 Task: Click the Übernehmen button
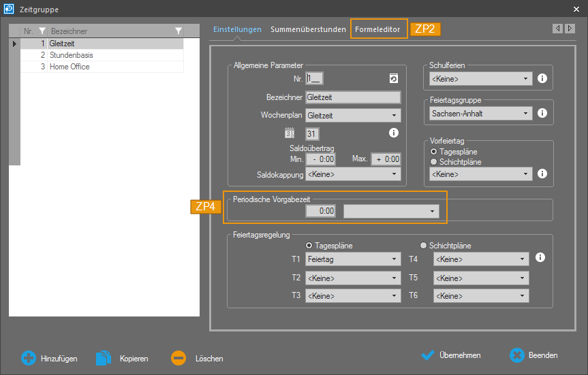451,355
